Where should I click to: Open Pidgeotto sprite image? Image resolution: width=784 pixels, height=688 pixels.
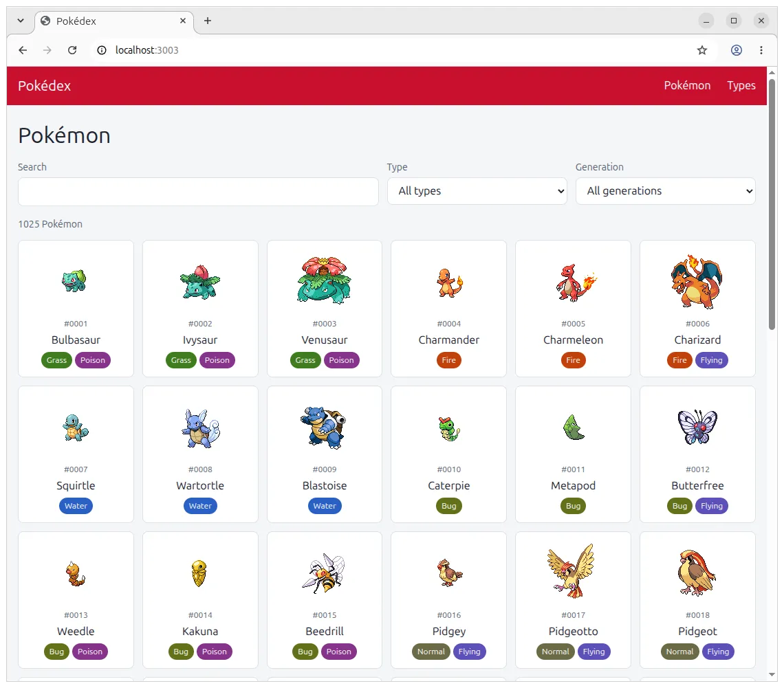click(x=571, y=571)
